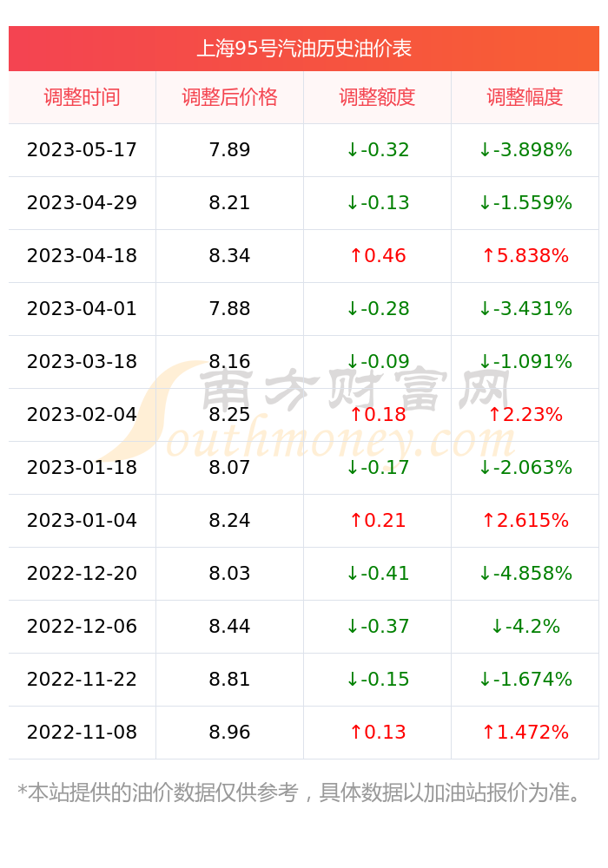
Task: Click the ↓-1.091% percentage cell
Action: click(x=525, y=361)
